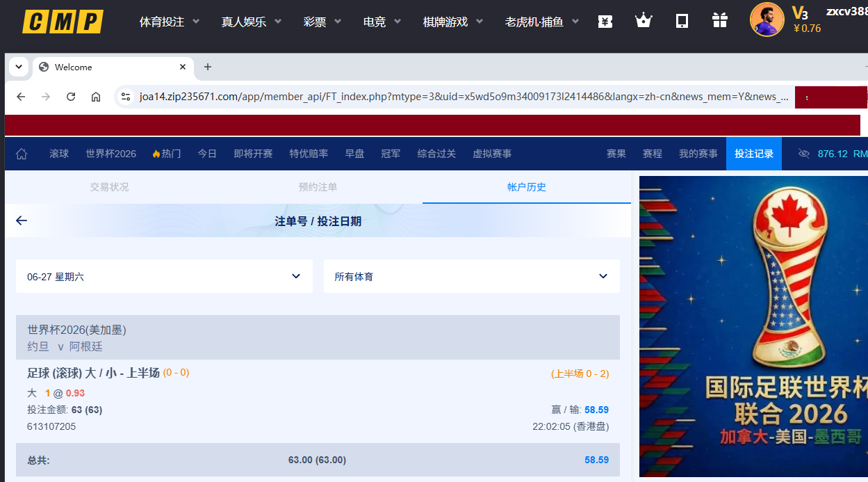Click the 总共 total row label
Image resolution: width=868 pixels, height=482 pixels.
click(x=38, y=460)
